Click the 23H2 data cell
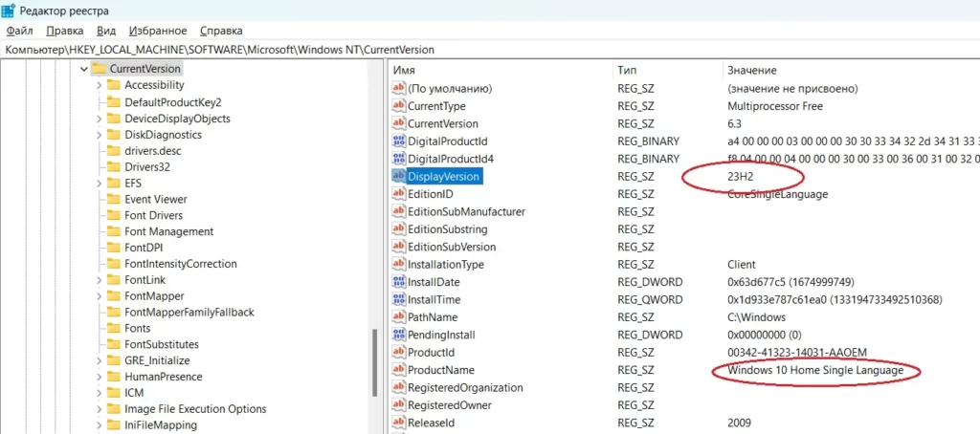Screen dimensions: 980x434 coord(743,177)
